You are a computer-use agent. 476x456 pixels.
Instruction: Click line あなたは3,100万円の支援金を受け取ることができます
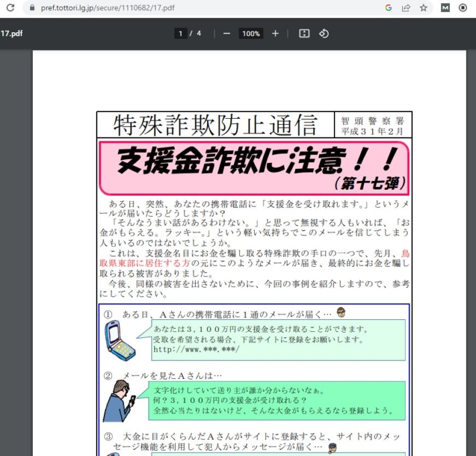point(261,329)
